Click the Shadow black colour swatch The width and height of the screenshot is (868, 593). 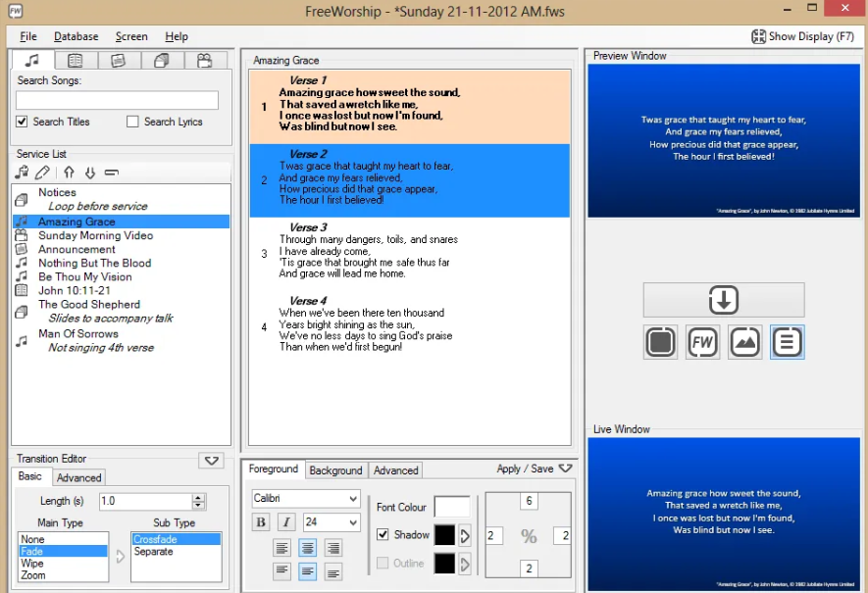444,535
